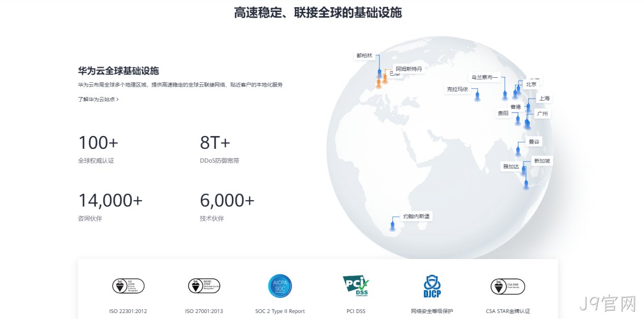Click the description starting '华为云布局全球多个地理区域'
The height and width of the screenshot is (319, 644).
pos(180,85)
